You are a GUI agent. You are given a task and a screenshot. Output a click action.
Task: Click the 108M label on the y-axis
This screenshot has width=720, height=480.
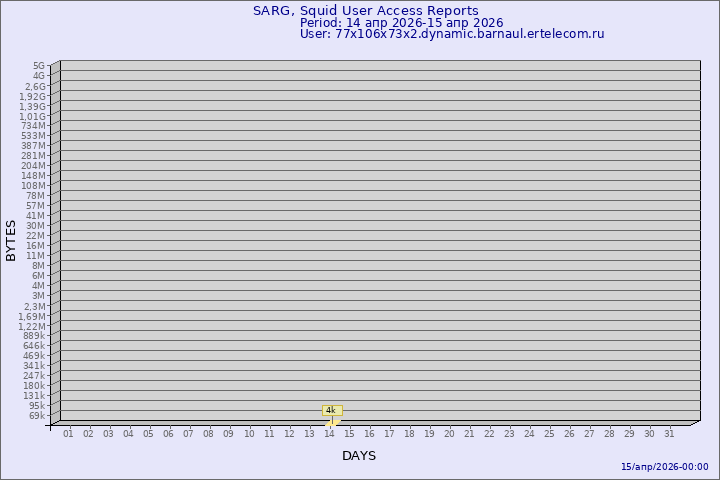pos(34,186)
